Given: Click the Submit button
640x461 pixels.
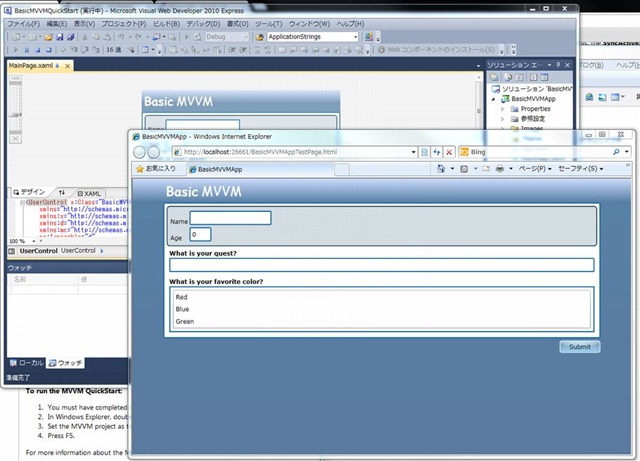Looking at the screenshot, I should click(579, 346).
